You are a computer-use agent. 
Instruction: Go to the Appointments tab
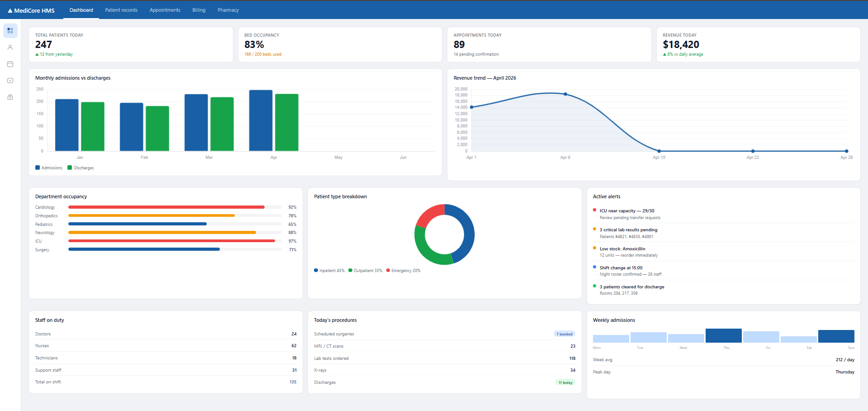(x=165, y=10)
